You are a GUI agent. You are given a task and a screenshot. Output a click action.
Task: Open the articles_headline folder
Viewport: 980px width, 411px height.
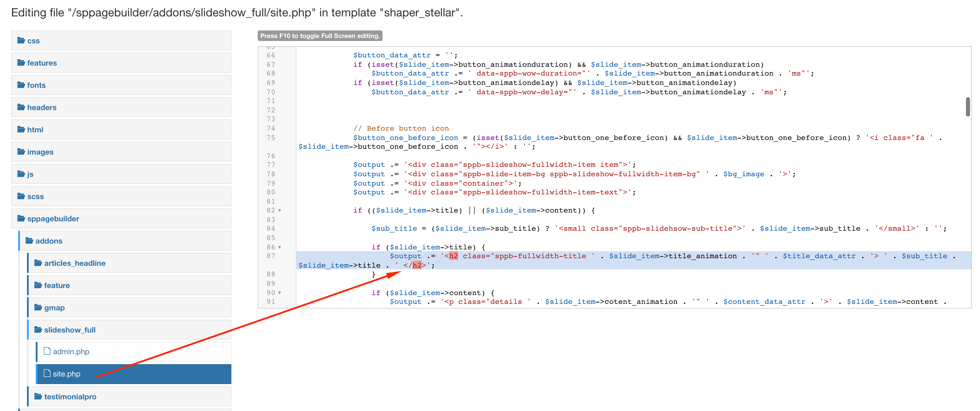tap(75, 263)
